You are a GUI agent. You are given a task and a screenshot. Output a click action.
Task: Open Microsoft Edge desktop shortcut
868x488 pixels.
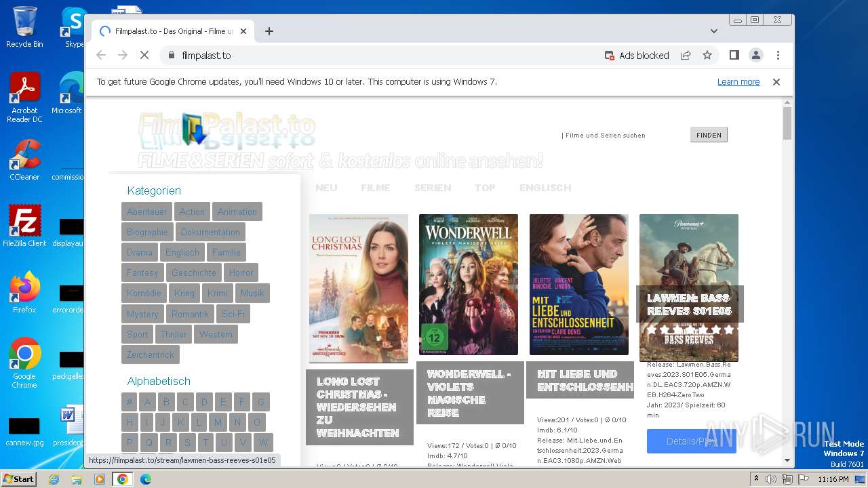(68, 94)
